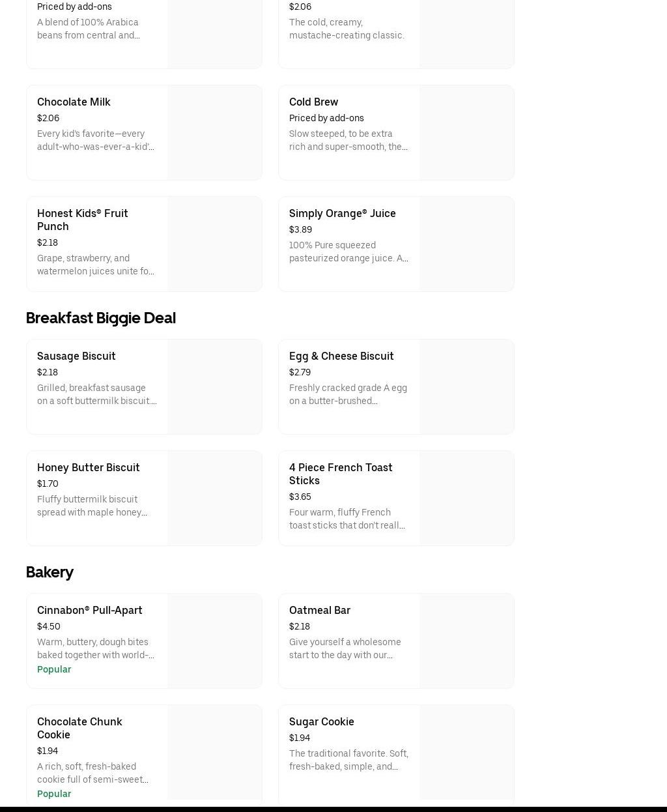The width and height of the screenshot is (667, 812).
Task: Click the Sausage Biscuit image placeholder
Action: tap(214, 387)
